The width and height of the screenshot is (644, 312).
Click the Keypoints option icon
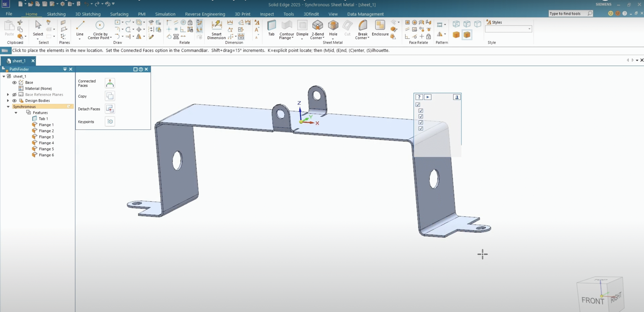(110, 122)
